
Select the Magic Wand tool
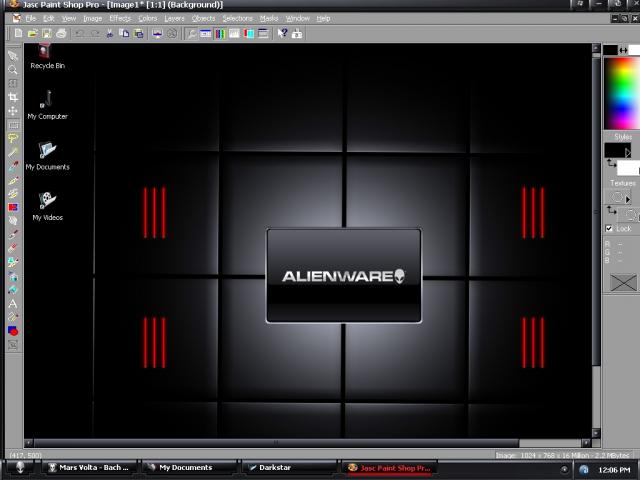pyautogui.click(x=13, y=152)
